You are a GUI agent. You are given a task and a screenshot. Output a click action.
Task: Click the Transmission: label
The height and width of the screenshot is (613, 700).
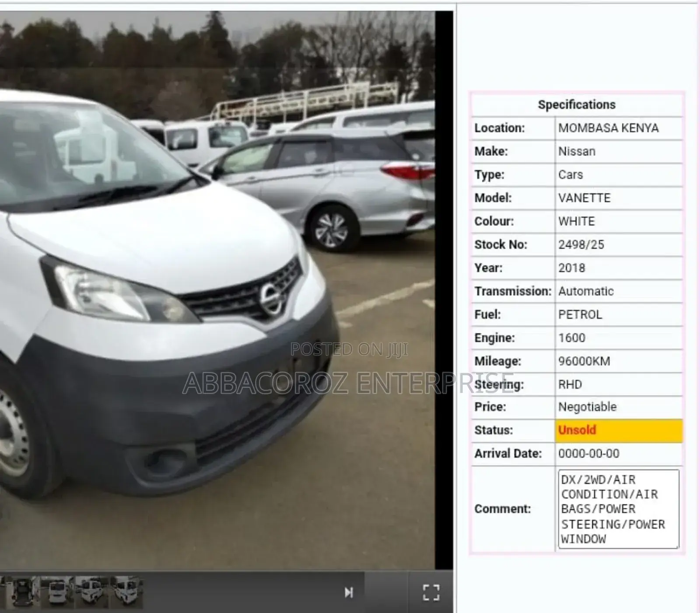click(513, 291)
